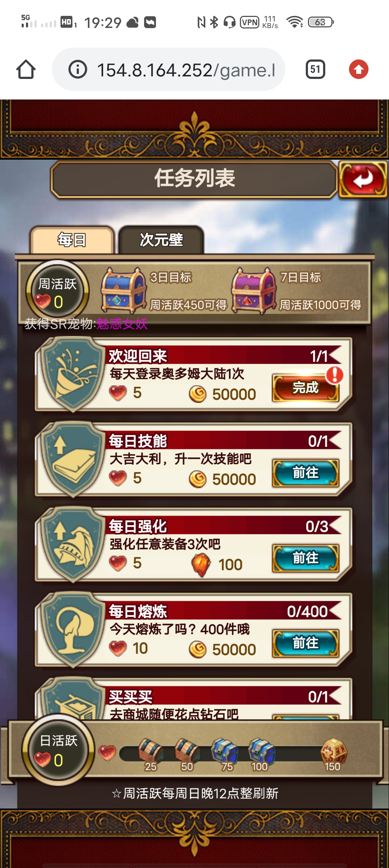Claim the 欢迎回来 reward with 完成
Screen dimensions: 389x868
point(305,387)
